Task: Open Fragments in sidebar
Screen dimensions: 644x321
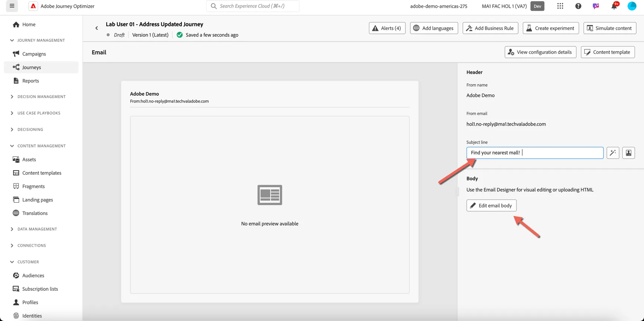Action: (41, 186)
